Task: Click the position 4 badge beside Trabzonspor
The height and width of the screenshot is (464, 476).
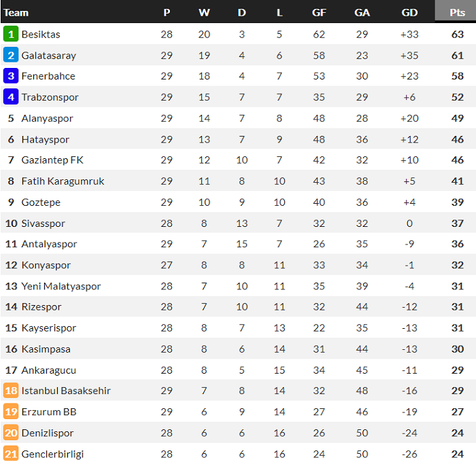Action: [11, 97]
